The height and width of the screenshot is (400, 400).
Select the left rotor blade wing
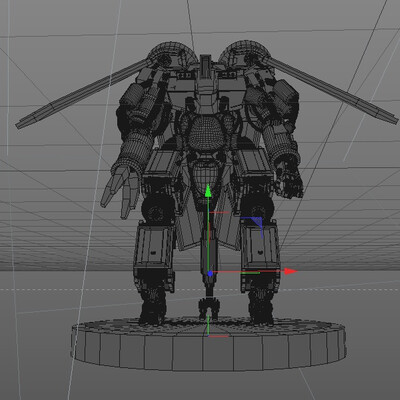(x=83, y=93)
